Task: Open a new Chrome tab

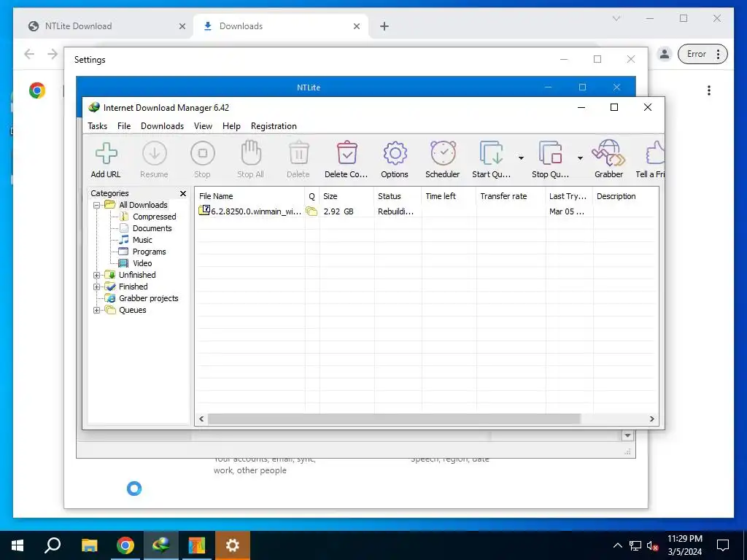Action: coord(384,26)
